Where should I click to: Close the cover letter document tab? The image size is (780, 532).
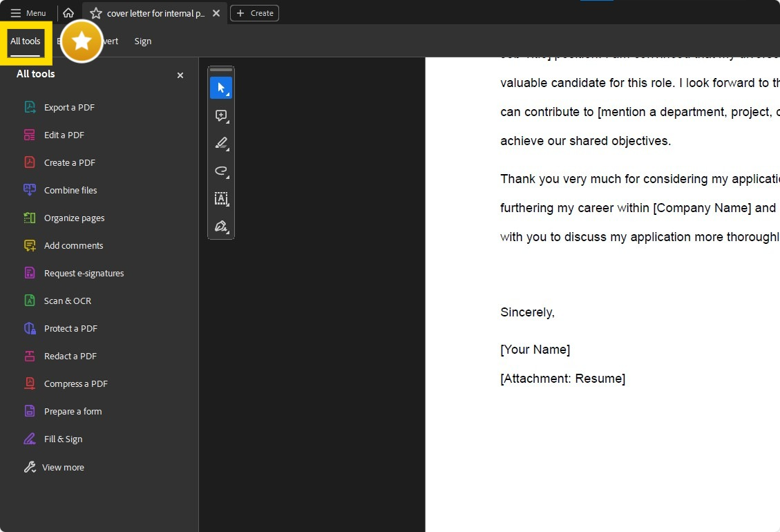coord(216,13)
